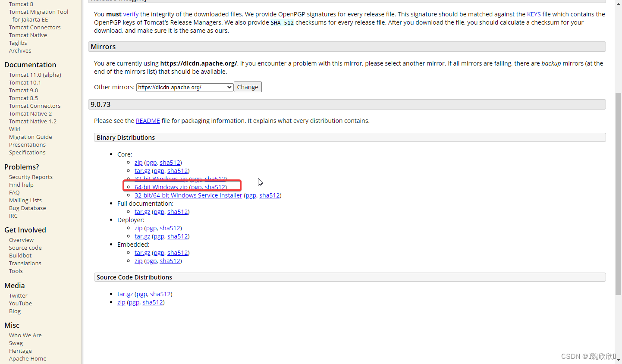
Task: Open the README link
Action: 148,121
